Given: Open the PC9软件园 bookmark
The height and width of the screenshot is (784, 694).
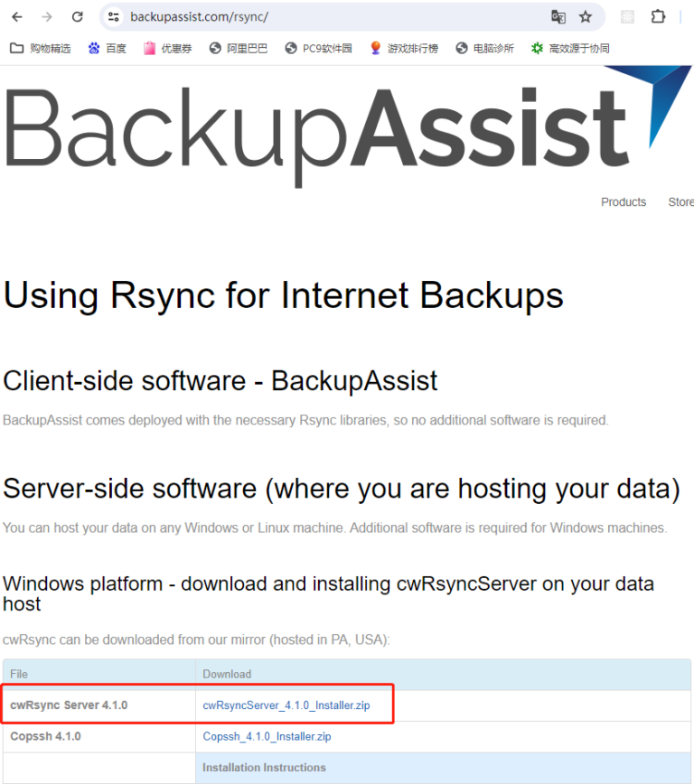Looking at the screenshot, I should tap(309, 48).
